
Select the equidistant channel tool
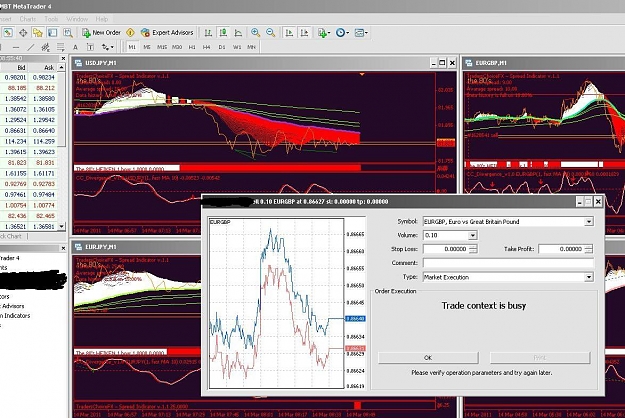(45, 47)
